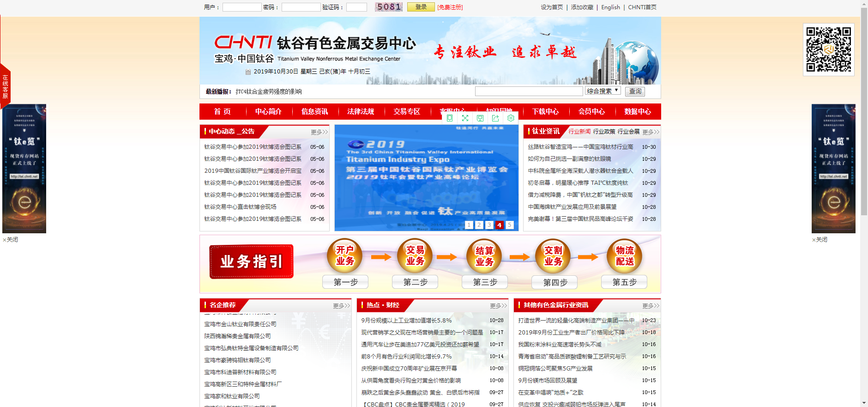868x407 pixels.
Task: Click the 业务指引 red banner
Action: point(252,261)
